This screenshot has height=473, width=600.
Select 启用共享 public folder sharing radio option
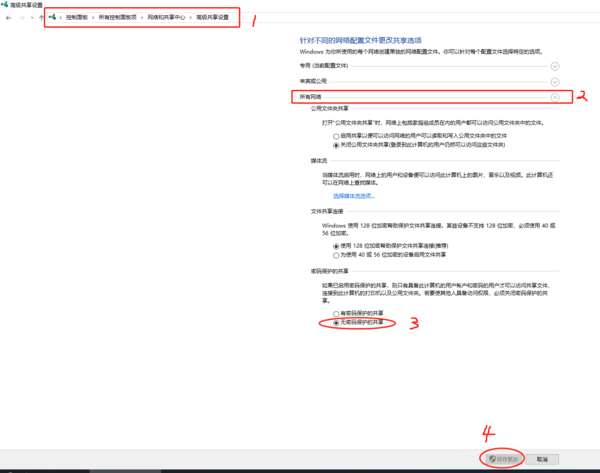(x=336, y=135)
